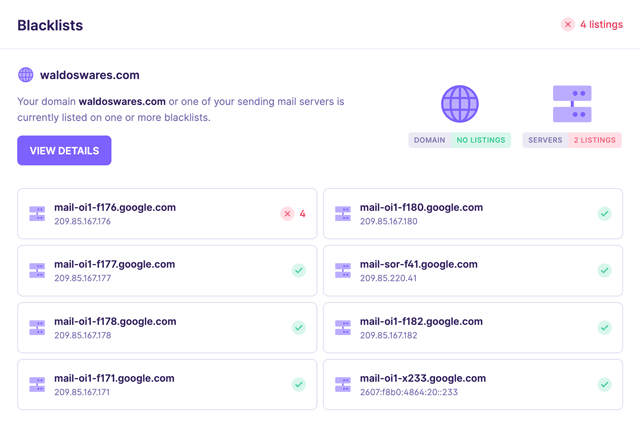Click the globe icon beside waldoswares.com heading
This screenshot has height=427, width=640.
point(26,75)
